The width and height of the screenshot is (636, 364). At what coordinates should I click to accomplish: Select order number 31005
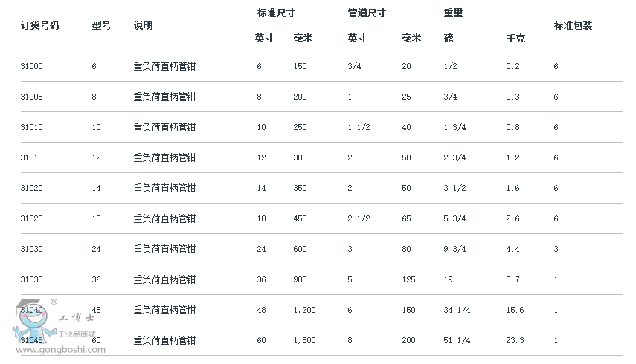coord(32,97)
